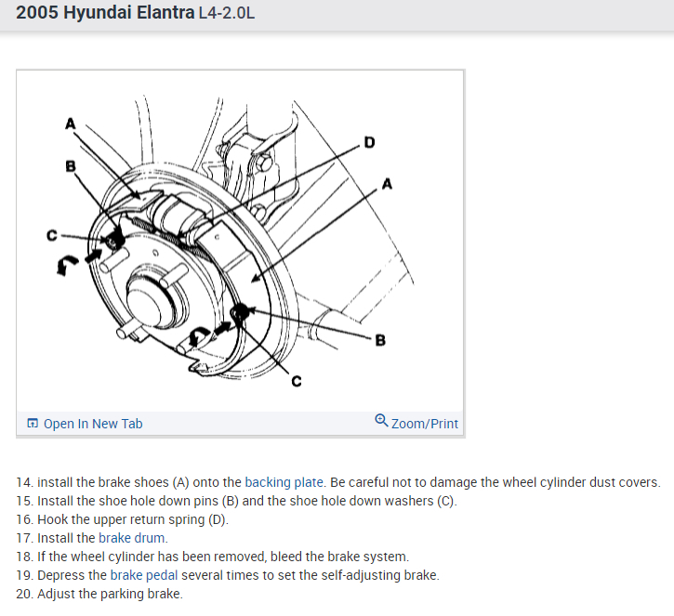The width and height of the screenshot is (674, 616).
Task: Click step 16 'Hook the upper return spring (D).'
Action: (x=122, y=519)
